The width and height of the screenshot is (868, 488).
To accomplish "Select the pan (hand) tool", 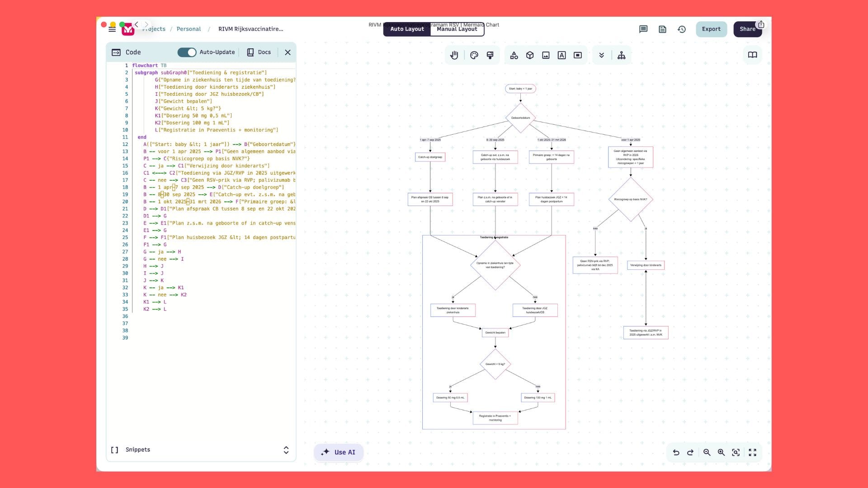I will (x=454, y=55).
